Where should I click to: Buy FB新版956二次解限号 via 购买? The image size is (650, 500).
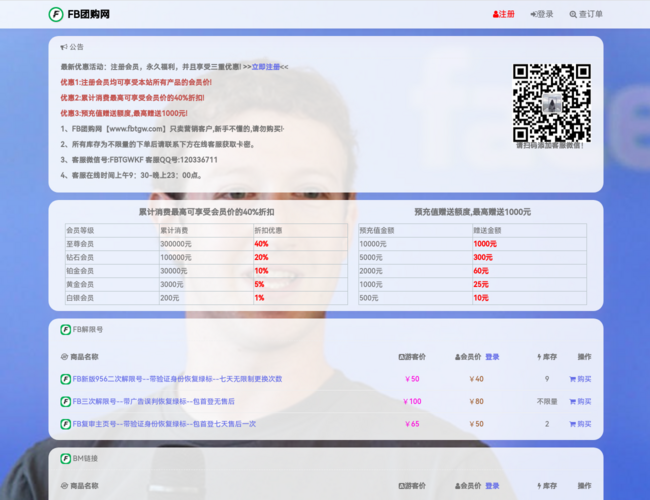pyautogui.click(x=580, y=379)
